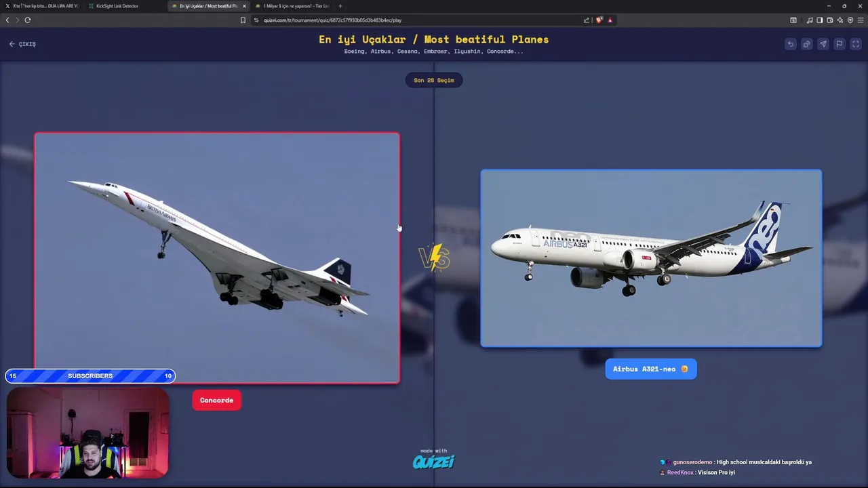Open Brave Shields lion icon

point(599,20)
